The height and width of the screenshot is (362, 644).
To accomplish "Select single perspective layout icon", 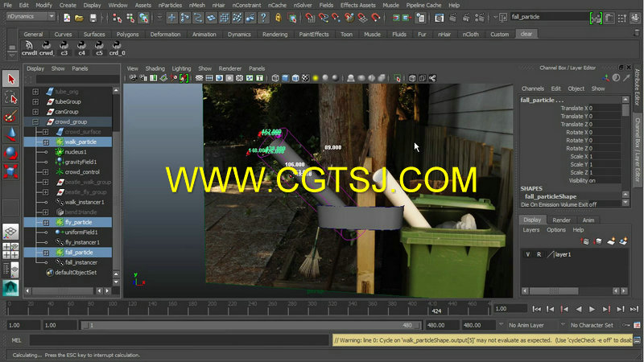I will click(x=10, y=232).
